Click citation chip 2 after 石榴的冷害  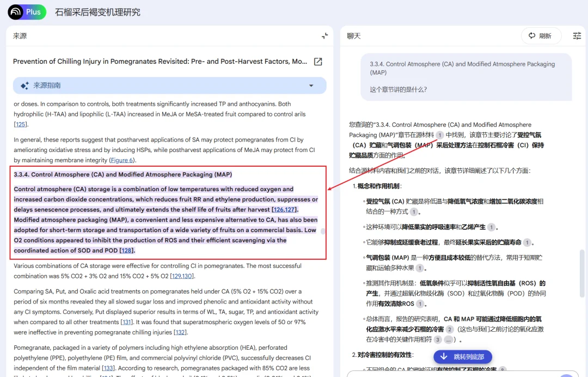450,329
